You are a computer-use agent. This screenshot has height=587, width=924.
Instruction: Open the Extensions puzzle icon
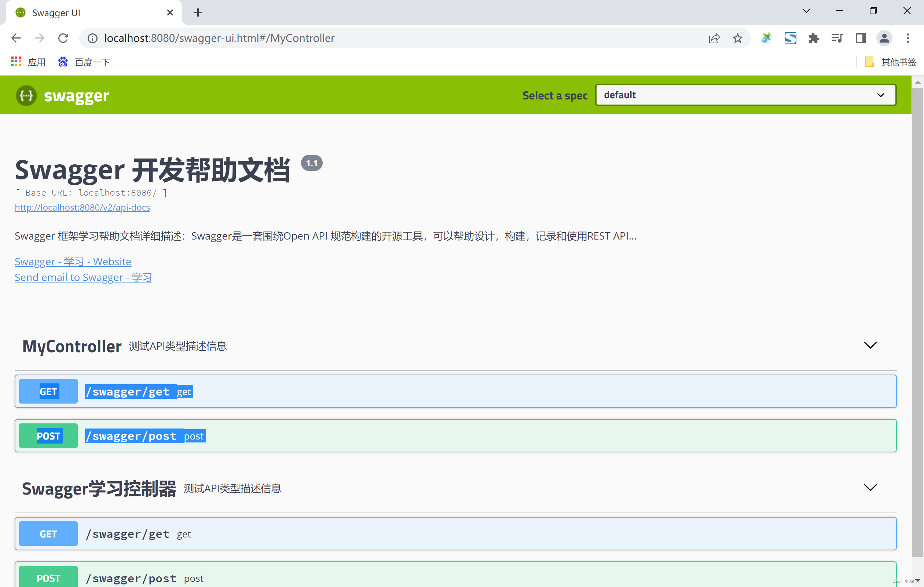(x=814, y=38)
